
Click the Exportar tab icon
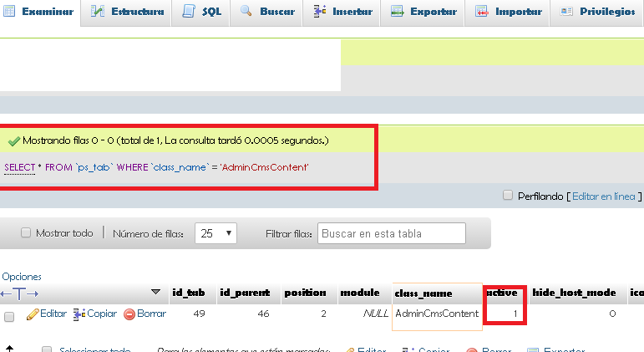(398, 12)
